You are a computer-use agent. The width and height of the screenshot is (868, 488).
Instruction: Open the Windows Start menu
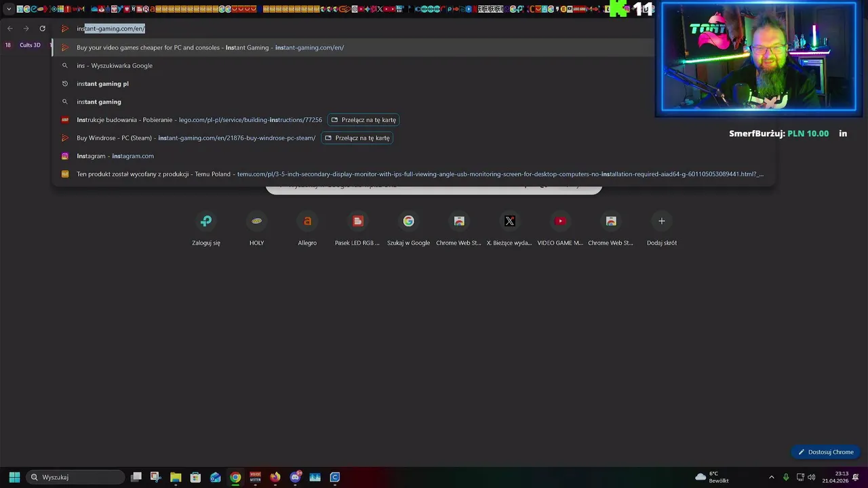click(x=14, y=477)
